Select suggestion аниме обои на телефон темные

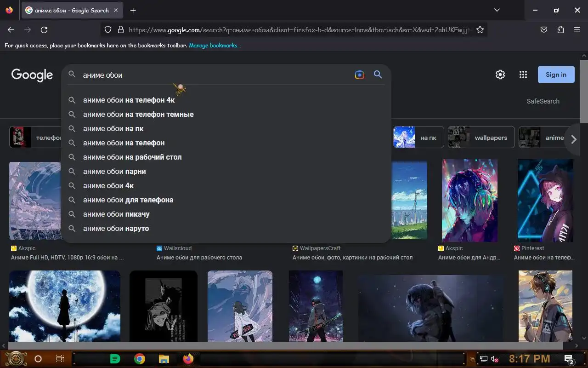[226, 114]
